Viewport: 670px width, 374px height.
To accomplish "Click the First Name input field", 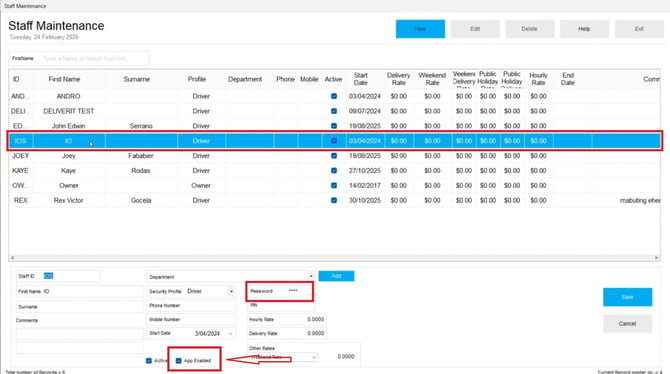I will coord(79,292).
